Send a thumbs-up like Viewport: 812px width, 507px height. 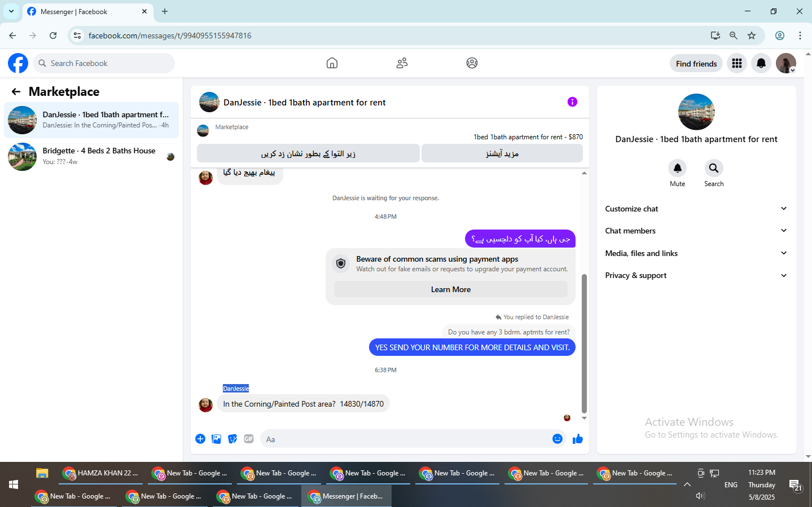click(577, 439)
